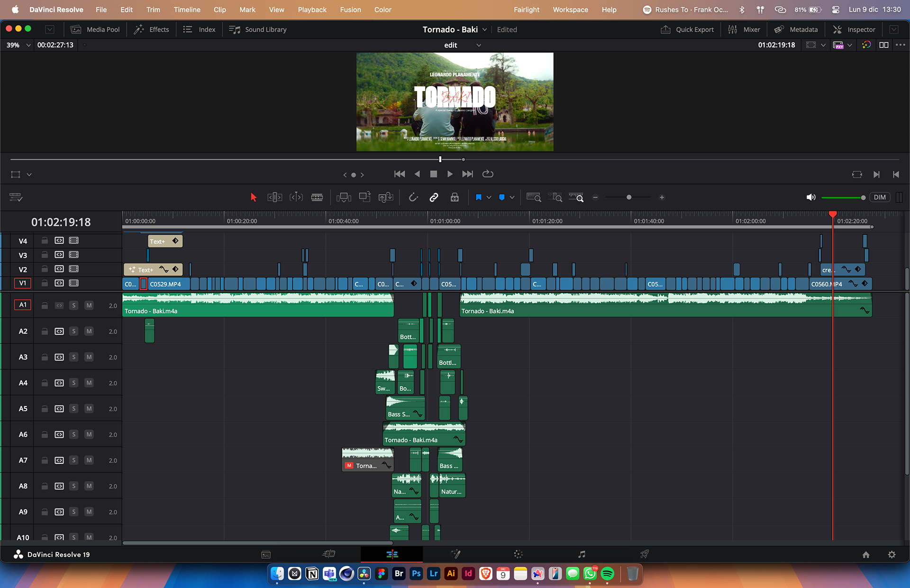The width and height of the screenshot is (910, 588).
Task: Activate the Dynamic Trim Mode tool
Action: tap(296, 198)
